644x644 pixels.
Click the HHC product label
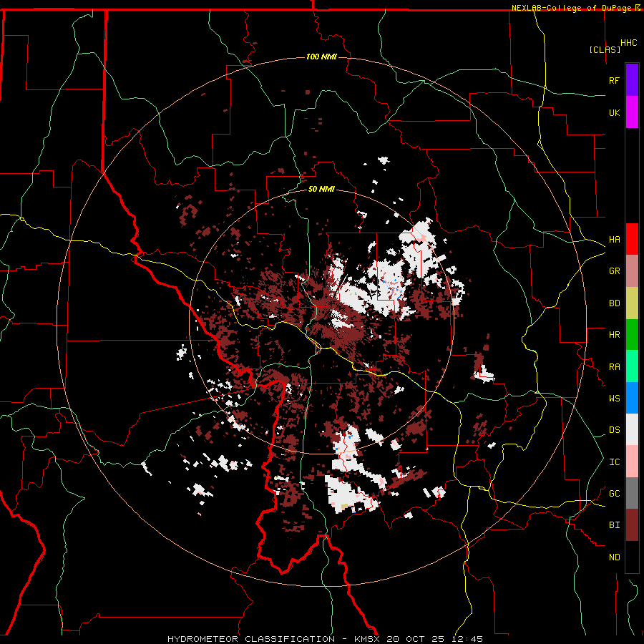coord(628,43)
